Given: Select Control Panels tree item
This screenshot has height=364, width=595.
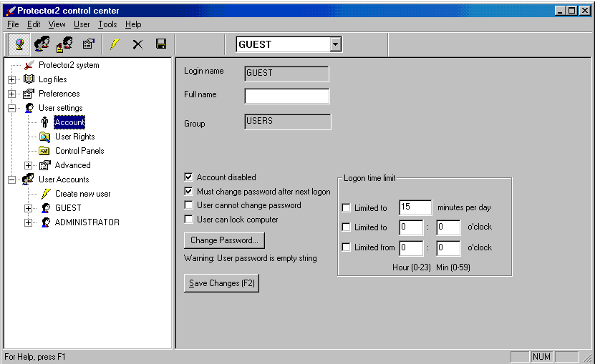Looking at the screenshot, I should pos(79,151).
